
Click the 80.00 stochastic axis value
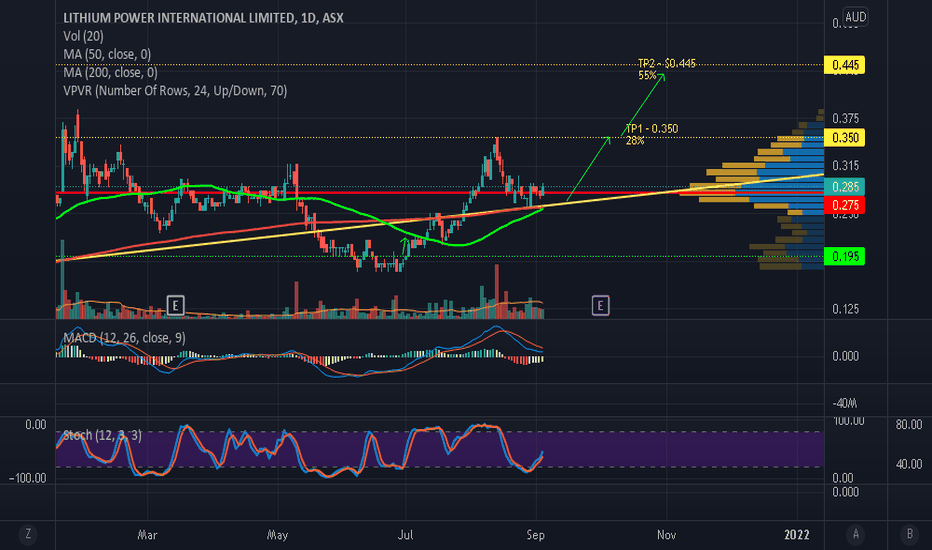909,425
